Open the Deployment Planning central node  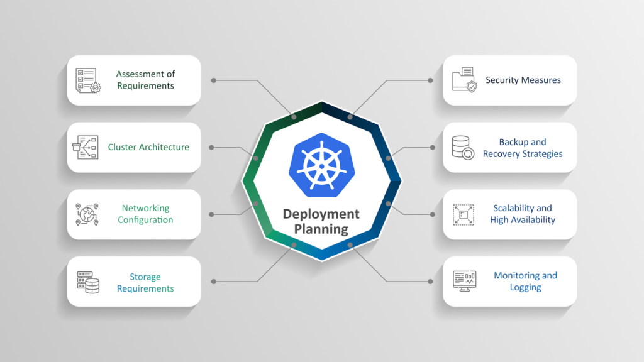pyautogui.click(x=322, y=221)
